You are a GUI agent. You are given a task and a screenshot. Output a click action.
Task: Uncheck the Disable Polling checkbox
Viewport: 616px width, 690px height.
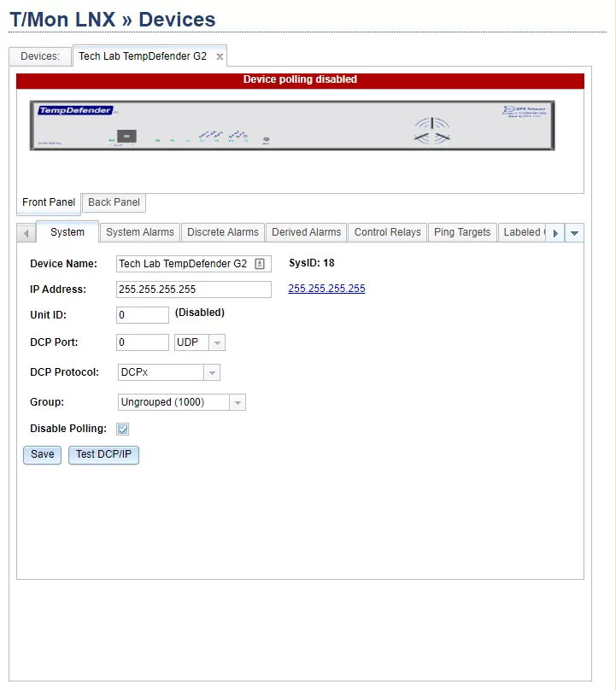coord(123,429)
